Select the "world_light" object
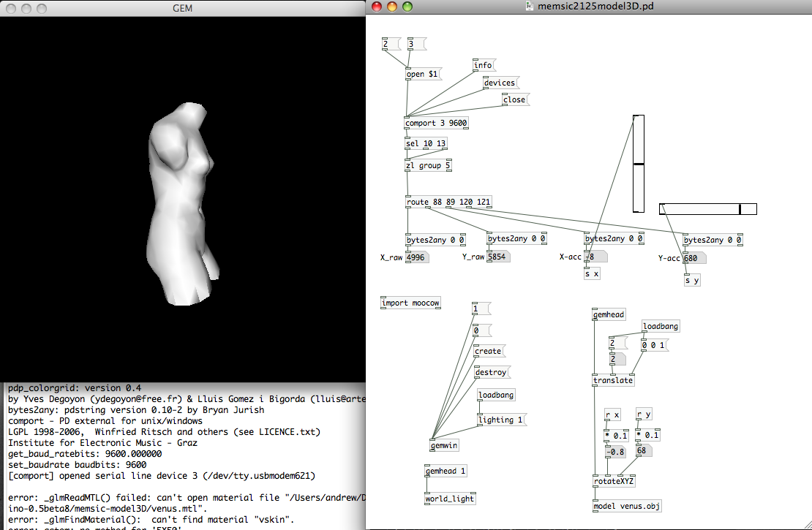The image size is (812, 530). pos(450,499)
